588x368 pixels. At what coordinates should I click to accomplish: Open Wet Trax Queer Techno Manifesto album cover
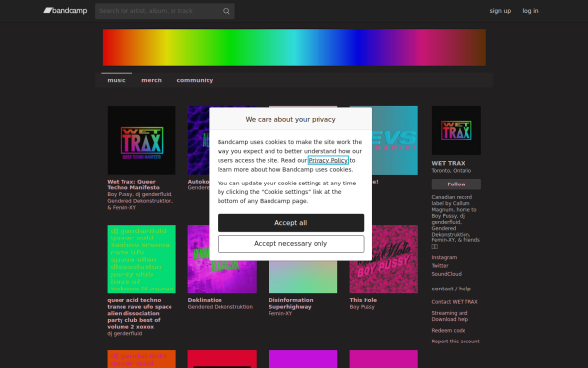click(x=141, y=140)
